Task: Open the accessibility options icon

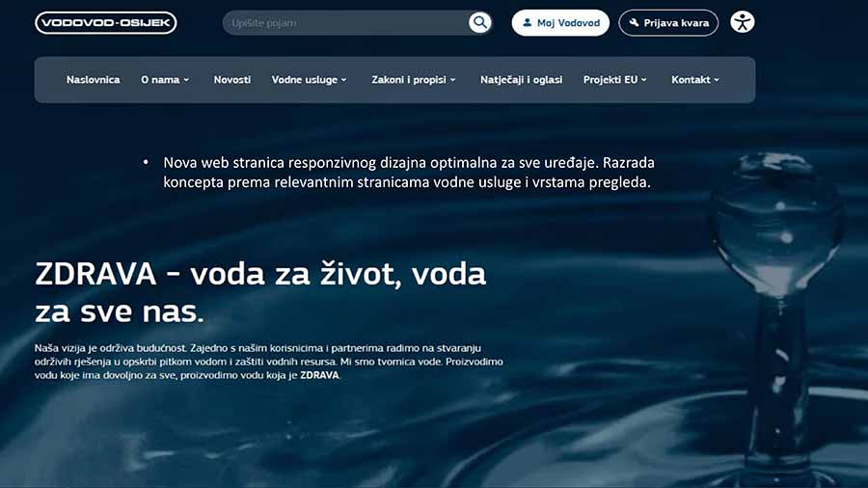Action: coord(743,22)
